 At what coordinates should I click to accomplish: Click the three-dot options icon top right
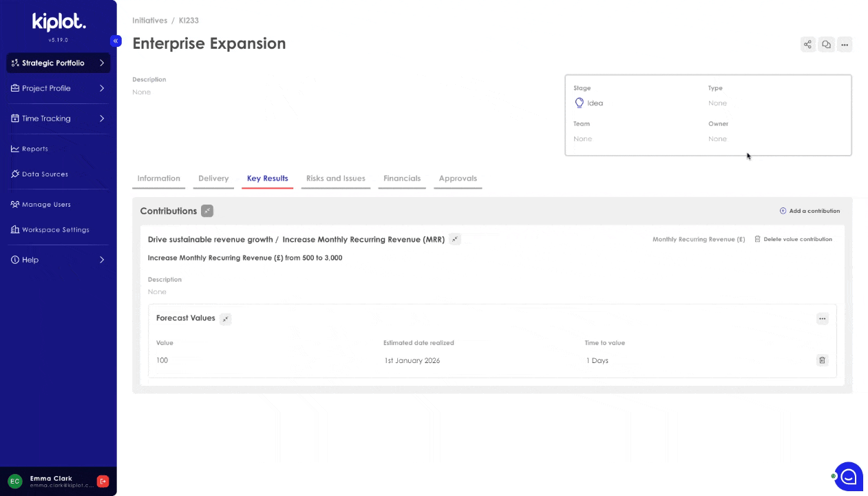845,44
